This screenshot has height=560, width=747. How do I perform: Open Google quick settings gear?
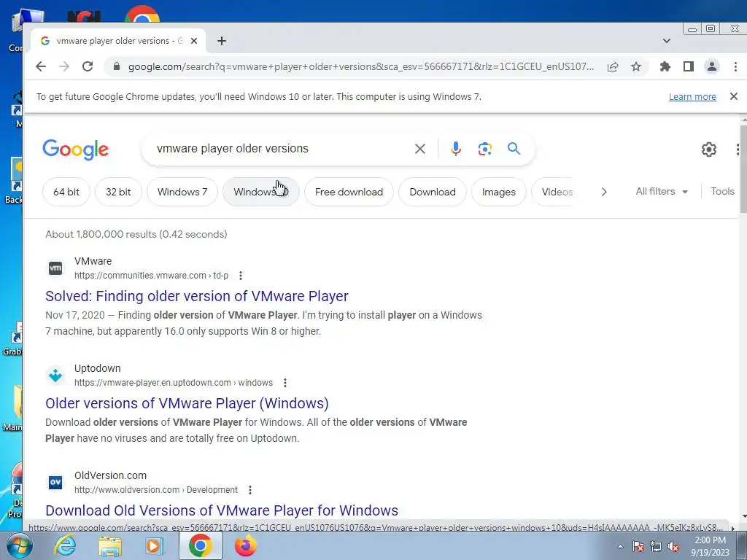[709, 149]
